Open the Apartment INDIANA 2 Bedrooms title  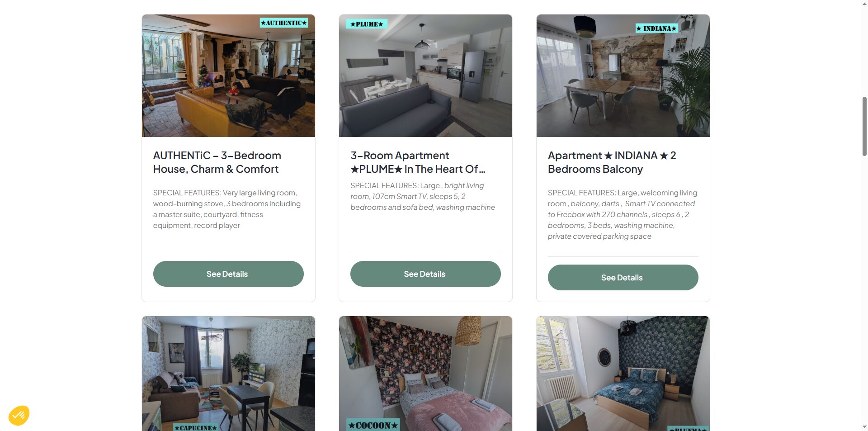click(612, 162)
